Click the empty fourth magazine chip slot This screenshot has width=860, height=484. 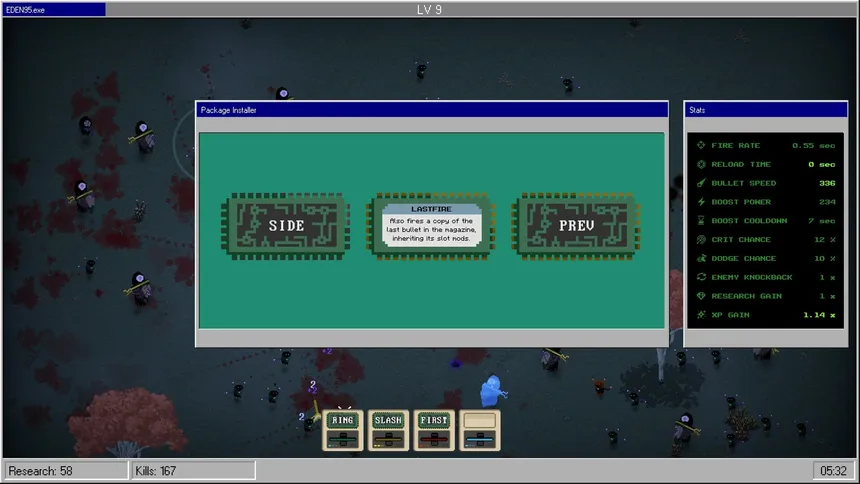click(x=479, y=420)
